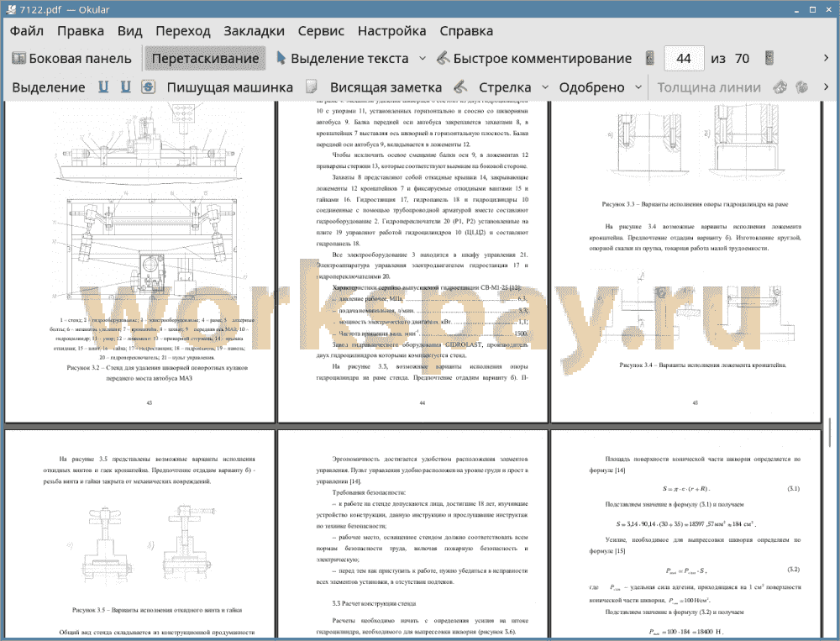840x641 pixels.
Task: Open Быстрое комментирование quick annotations
Action: 534,59
